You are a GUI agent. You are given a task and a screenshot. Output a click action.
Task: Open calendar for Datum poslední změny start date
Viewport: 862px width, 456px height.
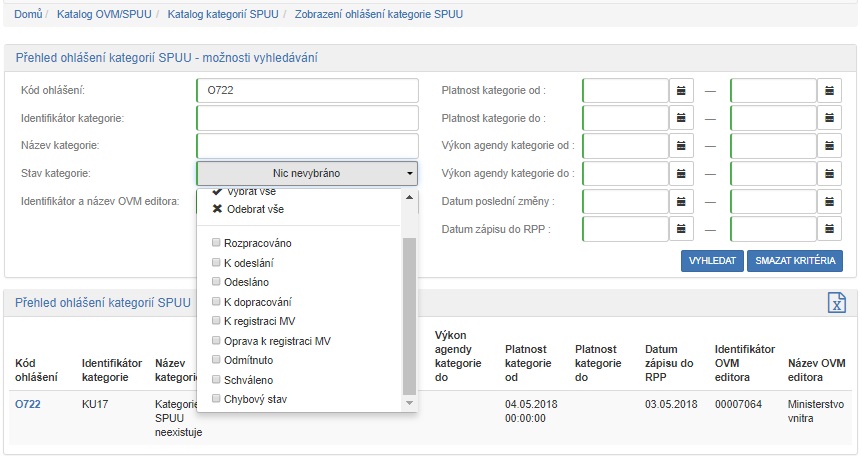coord(681,202)
